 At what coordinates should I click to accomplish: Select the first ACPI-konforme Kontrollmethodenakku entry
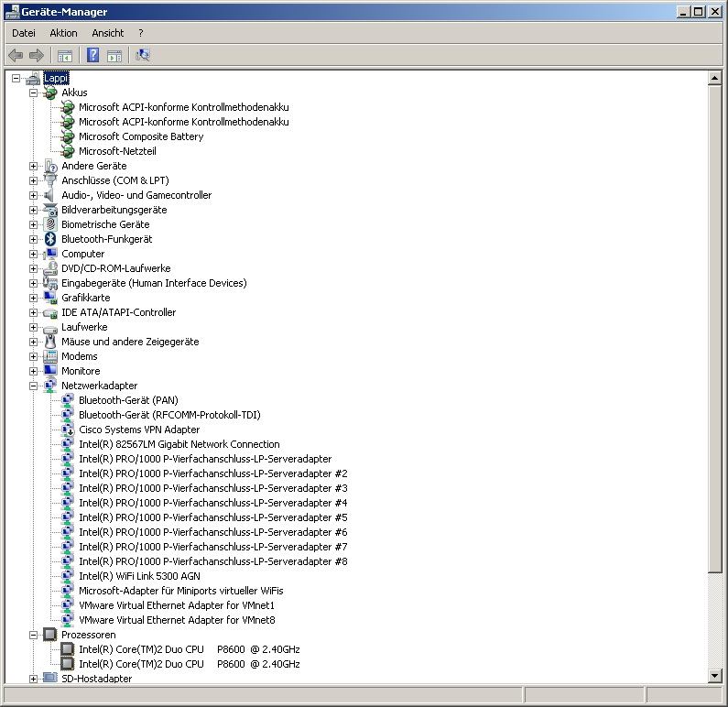(x=184, y=107)
